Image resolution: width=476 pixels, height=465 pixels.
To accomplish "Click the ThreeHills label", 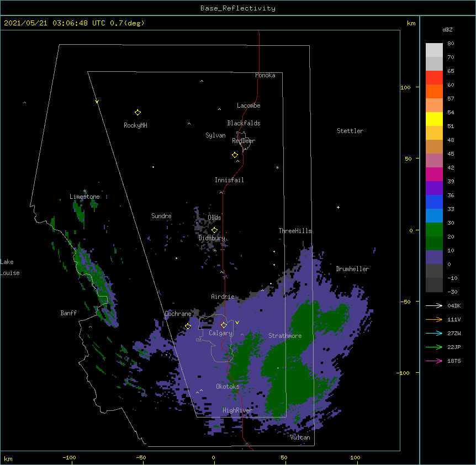I will tap(295, 231).
